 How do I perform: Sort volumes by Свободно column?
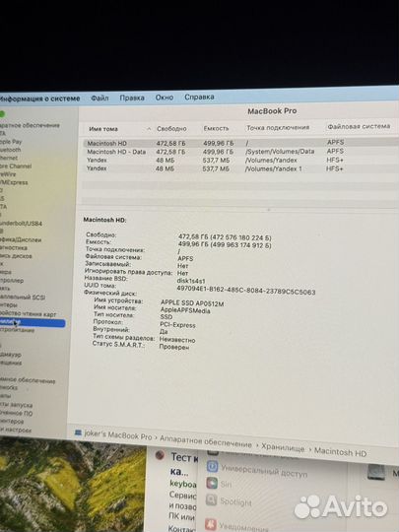171,129
